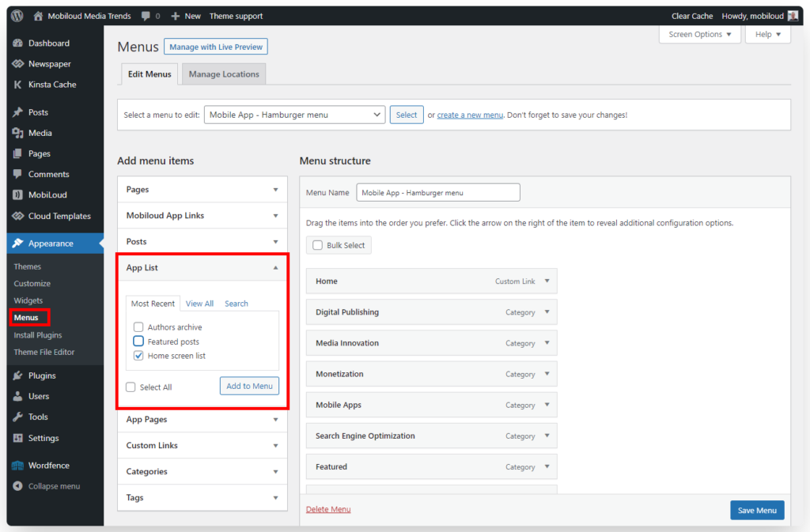The height and width of the screenshot is (532, 810).
Task: Uncheck the Home screen list checkbox
Action: click(x=138, y=356)
